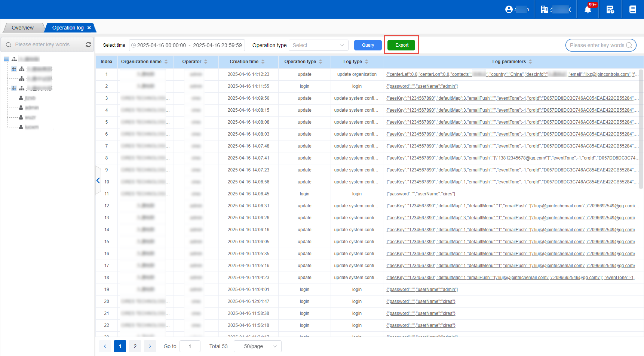Click the refresh icon in tree search box
Screen dimensions: 644x356
88,44
